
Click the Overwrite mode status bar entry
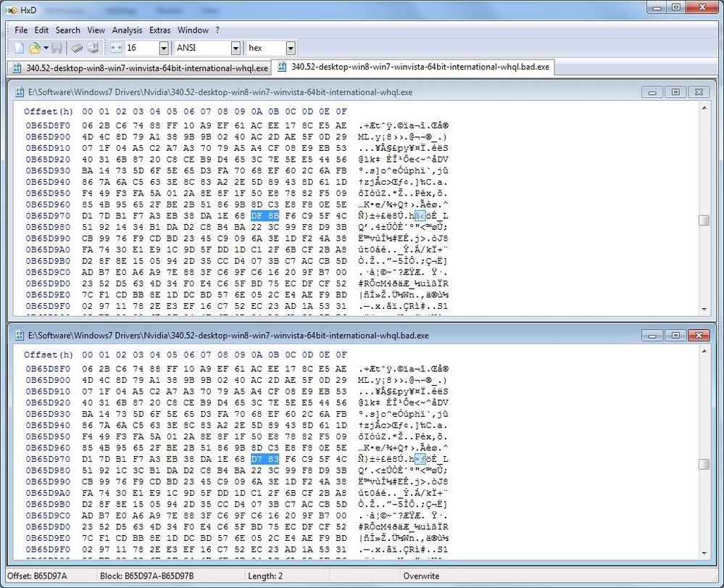pyautogui.click(x=421, y=576)
